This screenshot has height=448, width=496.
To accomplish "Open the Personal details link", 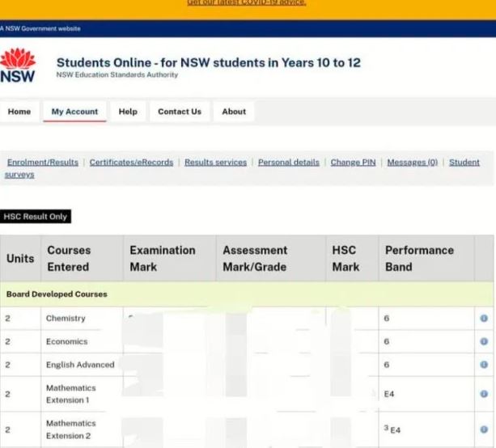I will pos(289,163).
